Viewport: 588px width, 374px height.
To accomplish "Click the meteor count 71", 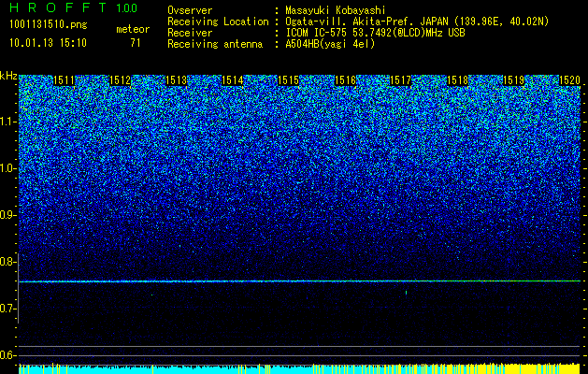I will coord(135,43).
